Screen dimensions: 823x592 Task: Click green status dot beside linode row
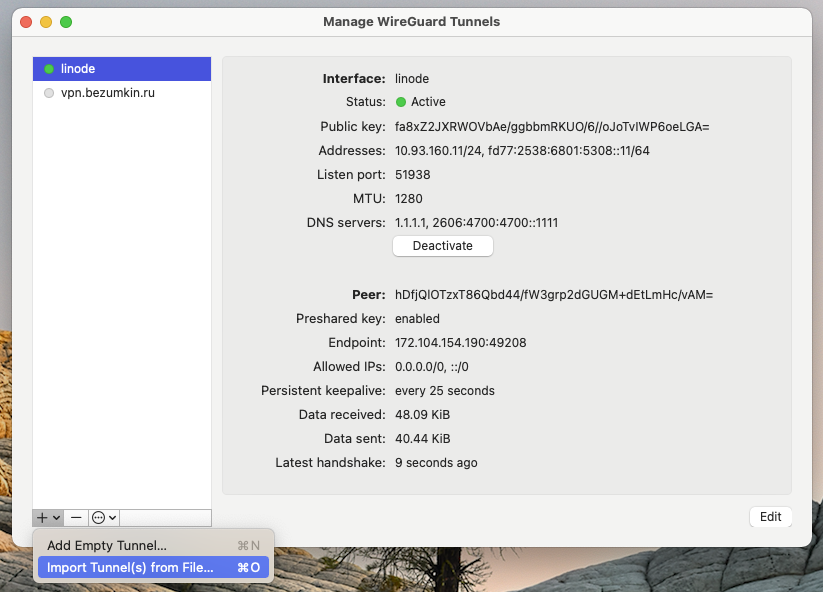point(49,69)
